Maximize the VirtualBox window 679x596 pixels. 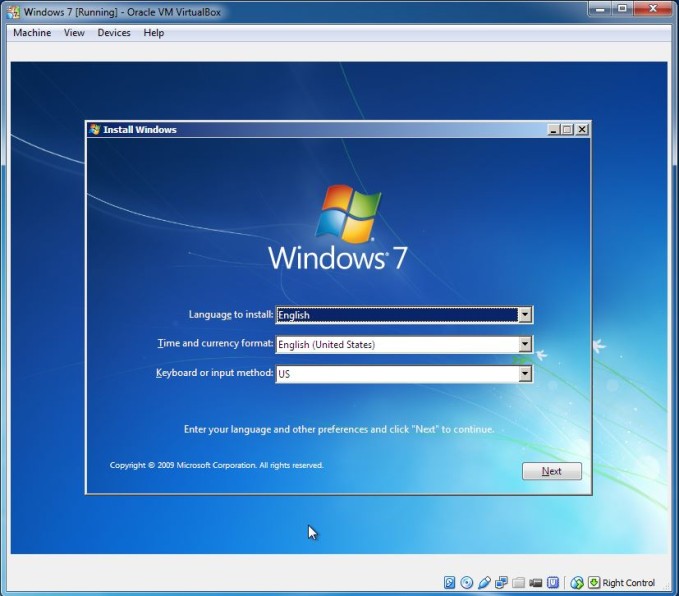tap(623, 9)
